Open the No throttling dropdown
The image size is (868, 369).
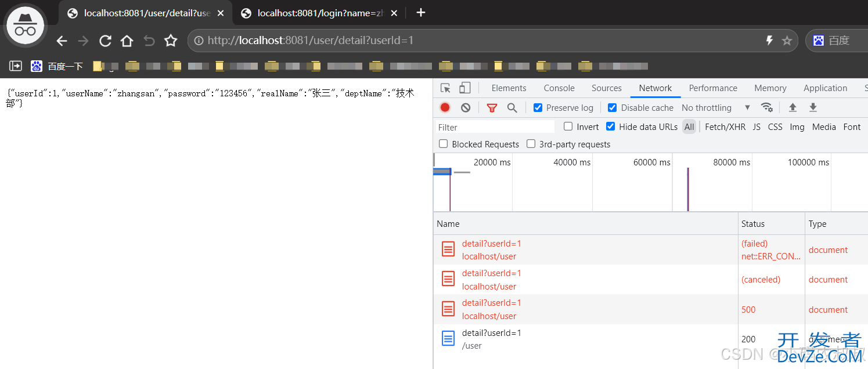click(x=716, y=108)
